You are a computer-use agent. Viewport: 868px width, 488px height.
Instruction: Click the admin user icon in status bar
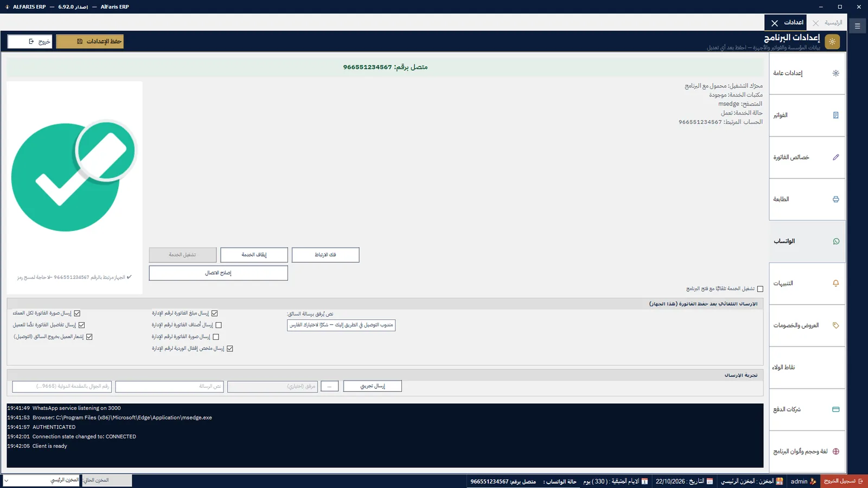click(x=813, y=481)
